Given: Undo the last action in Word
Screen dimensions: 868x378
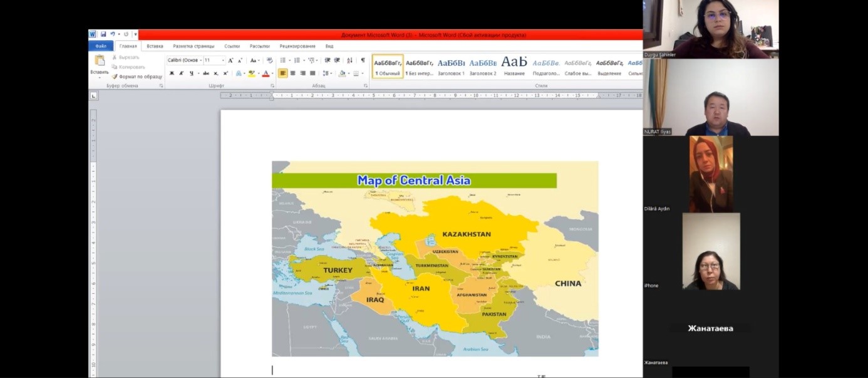Looking at the screenshot, I should point(113,34).
